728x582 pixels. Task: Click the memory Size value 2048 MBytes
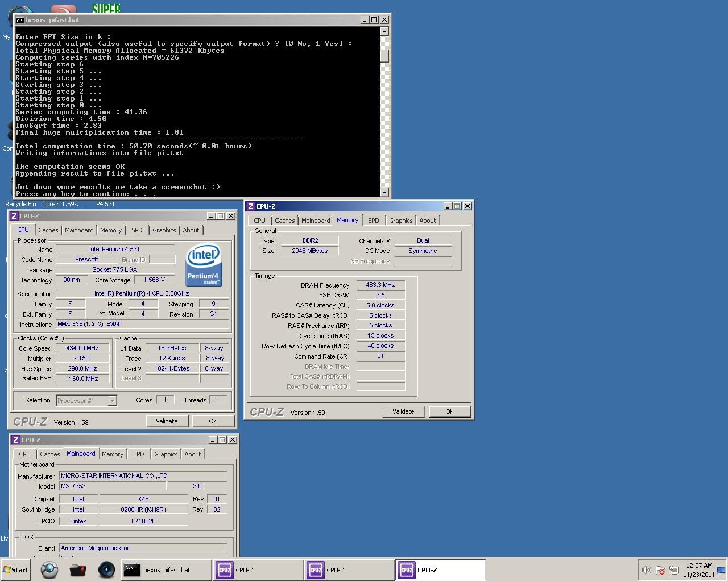pyautogui.click(x=310, y=251)
